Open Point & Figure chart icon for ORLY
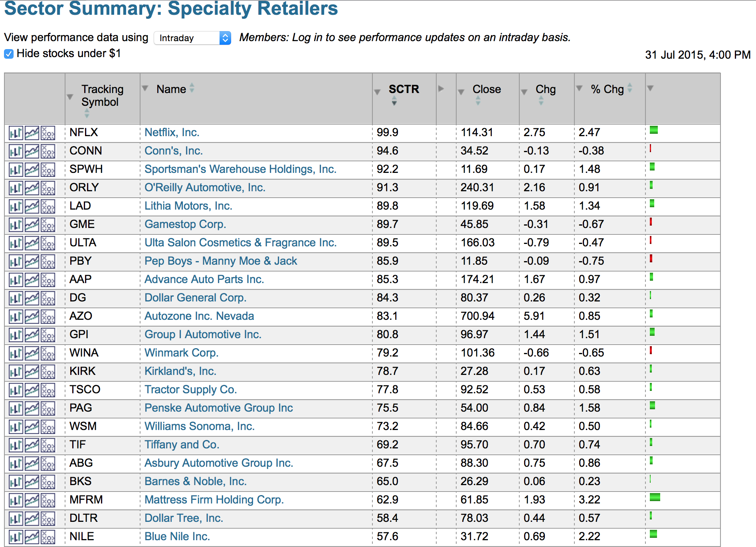The width and height of the screenshot is (756, 547). pyautogui.click(x=48, y=188)
